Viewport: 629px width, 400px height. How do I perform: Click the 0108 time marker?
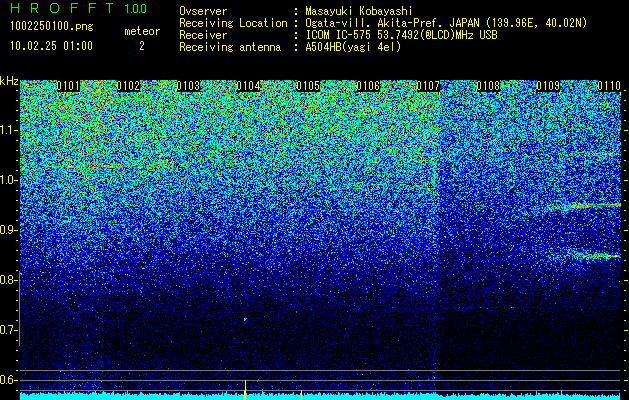click(x=488, y=86)
